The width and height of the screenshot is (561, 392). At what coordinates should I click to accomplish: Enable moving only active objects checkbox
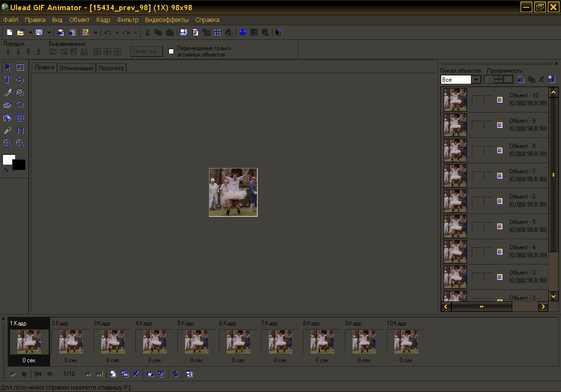[171, 51]
